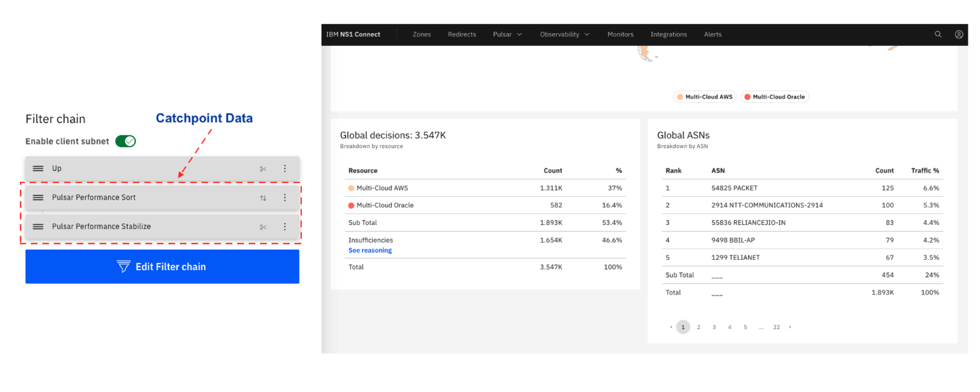Click the Multi-Cloud Oracle resource row
This screenshot has width=980, height=392.
pyautogui.click(x=485, y=205)
